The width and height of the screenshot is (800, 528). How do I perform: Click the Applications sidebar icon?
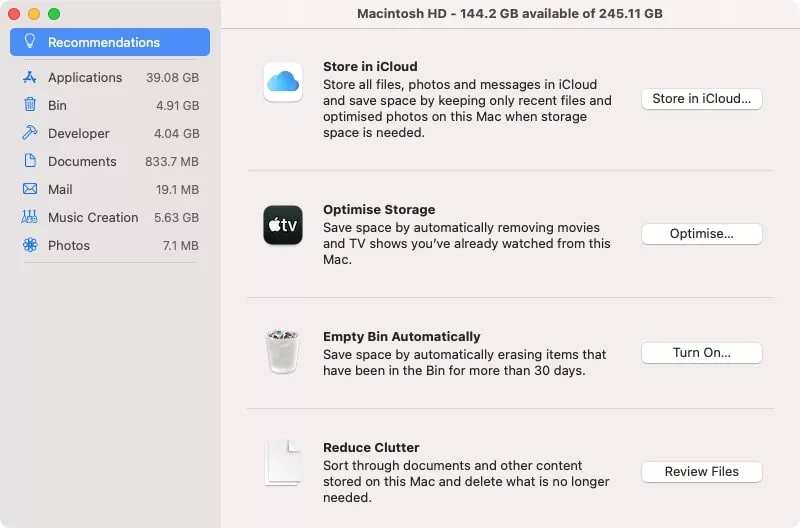pos(30,77)
